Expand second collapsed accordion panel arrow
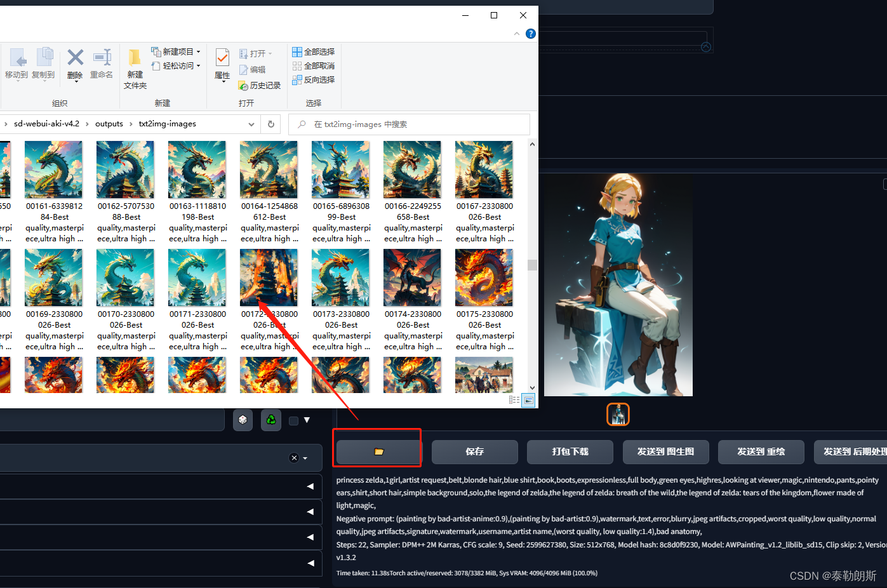This screenshot has width=887, height=588. pos(310,512)
